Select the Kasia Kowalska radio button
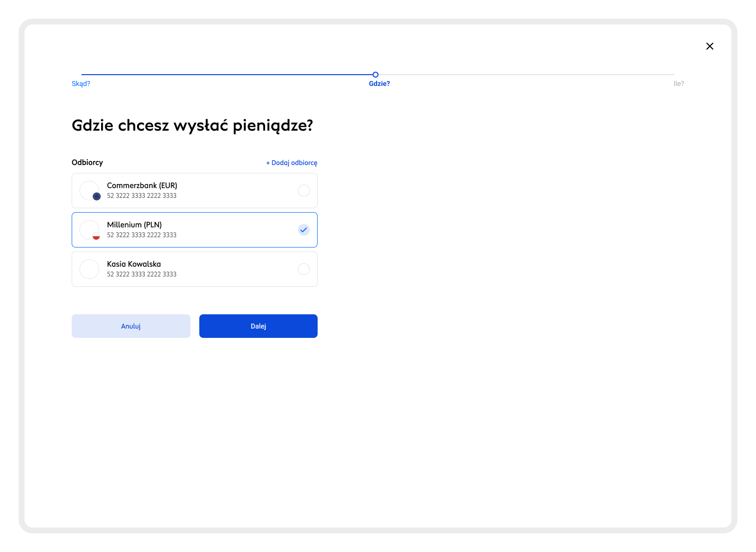The width and height of the screenshot is (756, 552). coord(304,269)
